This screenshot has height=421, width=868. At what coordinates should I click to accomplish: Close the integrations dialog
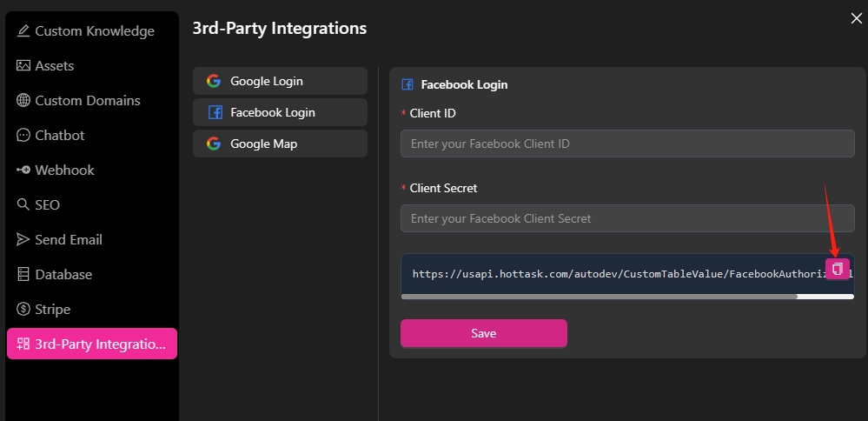(856, 18)
